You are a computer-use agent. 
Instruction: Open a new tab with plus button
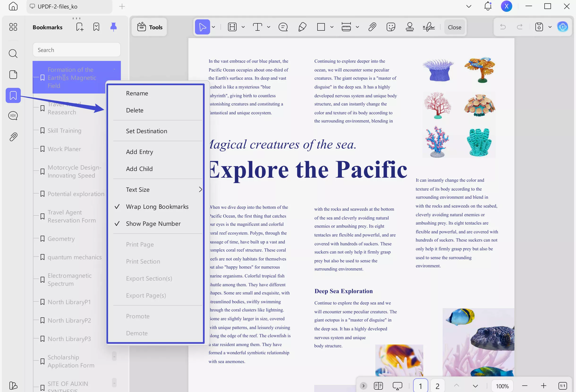122,6
